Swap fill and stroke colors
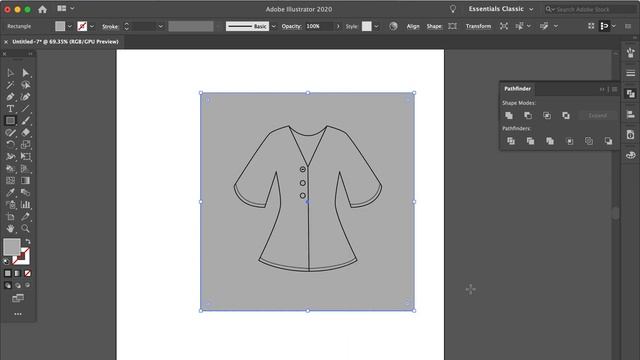 point(28,242)
